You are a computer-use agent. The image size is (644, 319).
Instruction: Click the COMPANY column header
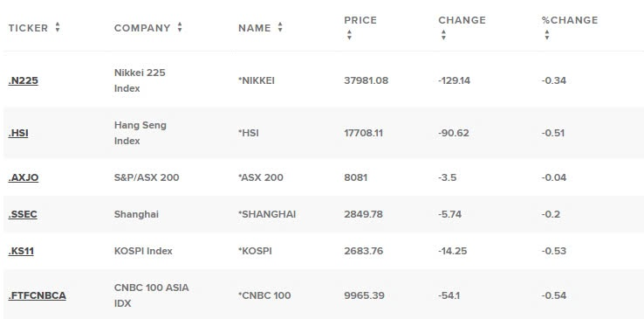pyautogui.click(x=142, y=28)
